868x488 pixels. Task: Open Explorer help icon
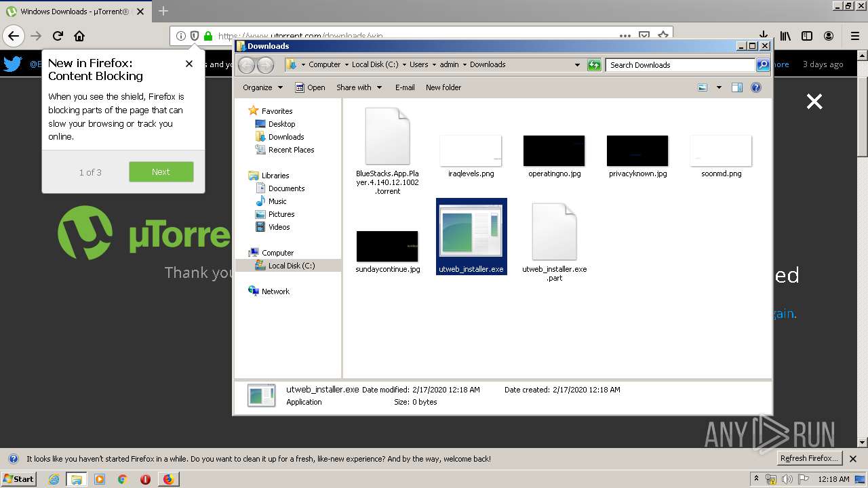(x=756, y=87)
